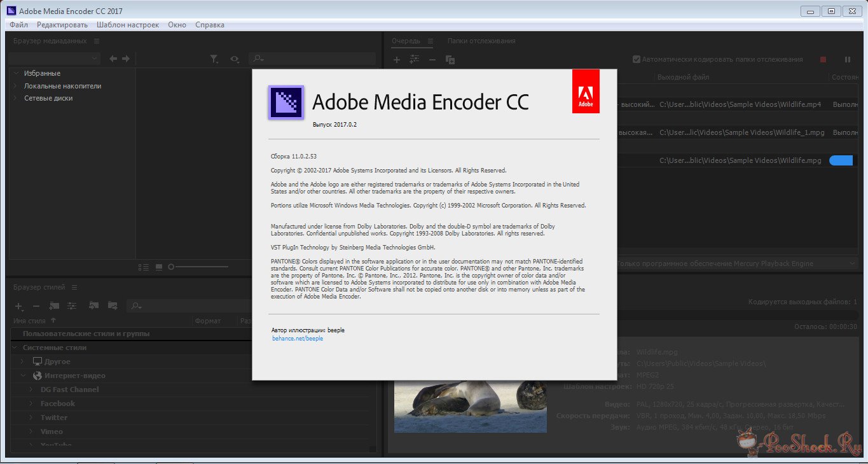
Task: Open the Шаблон настроек menu
Action: pyautogui.click(x=128, y=25)
